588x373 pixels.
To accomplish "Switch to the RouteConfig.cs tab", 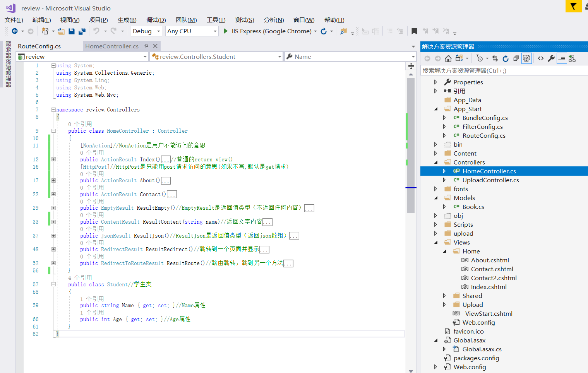I will tap(39, 46).
